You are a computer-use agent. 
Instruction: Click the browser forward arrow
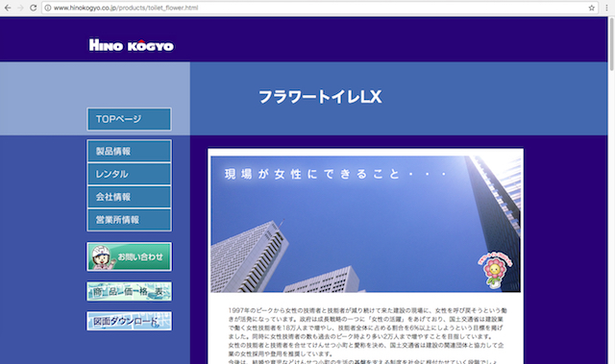click(20, 8)
